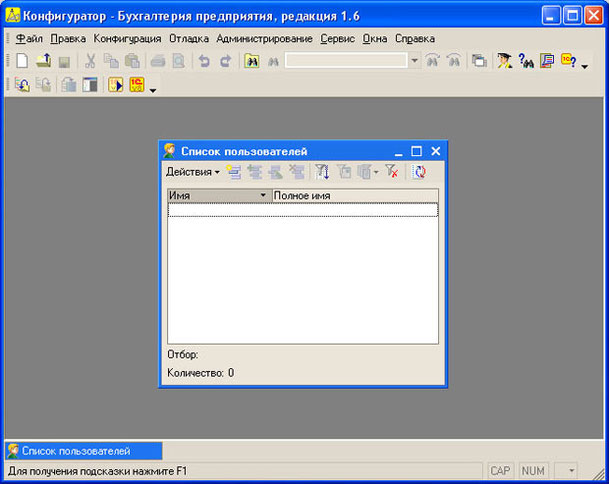609x484 pixels.
Task: Undo last action via toolbar arrow
Action: pyautogui.click(x=204, y=61)
